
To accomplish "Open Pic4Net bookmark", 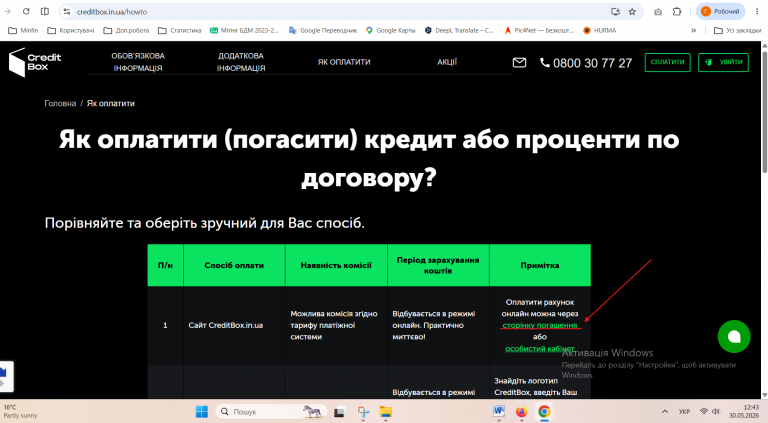I will (539, 30).
